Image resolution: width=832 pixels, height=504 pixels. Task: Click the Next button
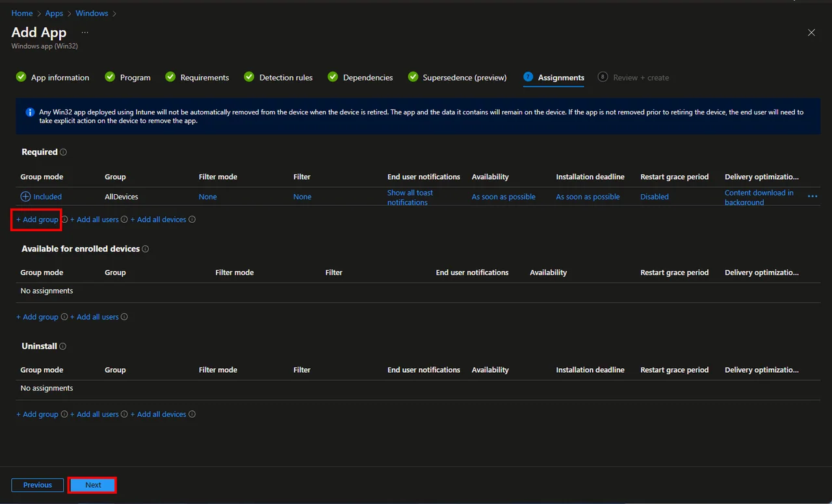[x=93, y=485]
